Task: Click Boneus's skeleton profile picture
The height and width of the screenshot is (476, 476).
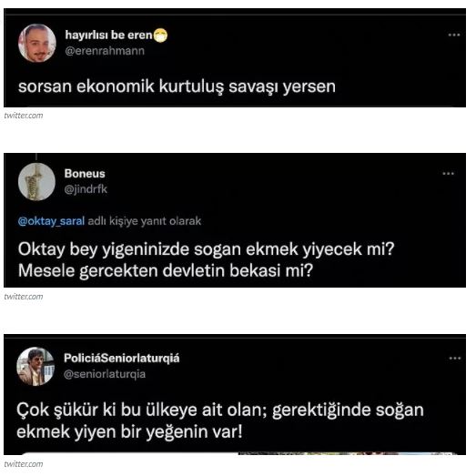Action: pos(36,182)
